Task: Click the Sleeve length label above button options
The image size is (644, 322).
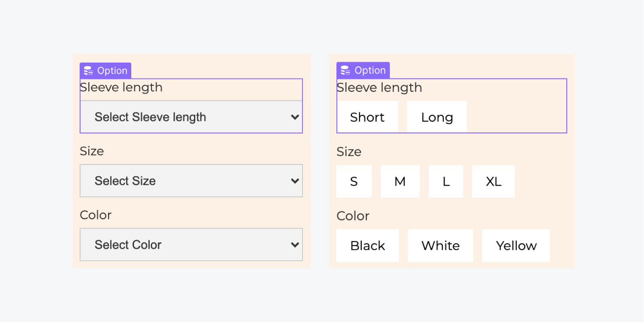Action: [x=379, y=87]
